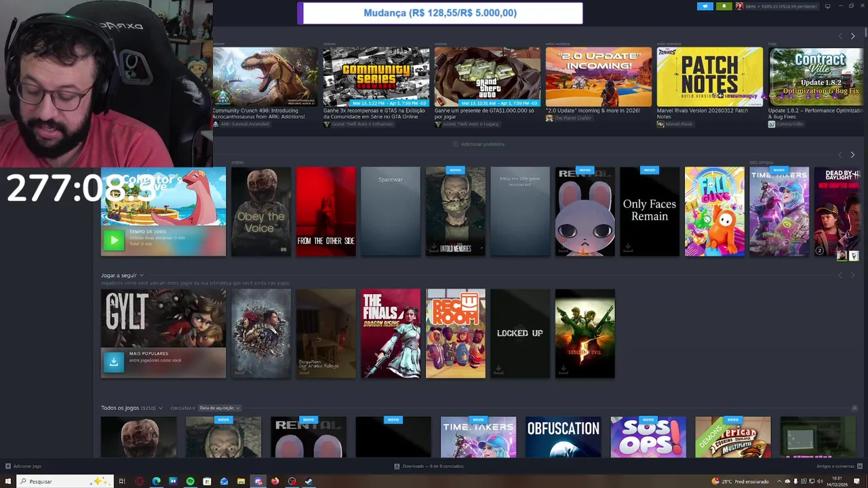Open the Jogar a seguir shelf dropdown
868x488 pixels.
tap(141, 275)
